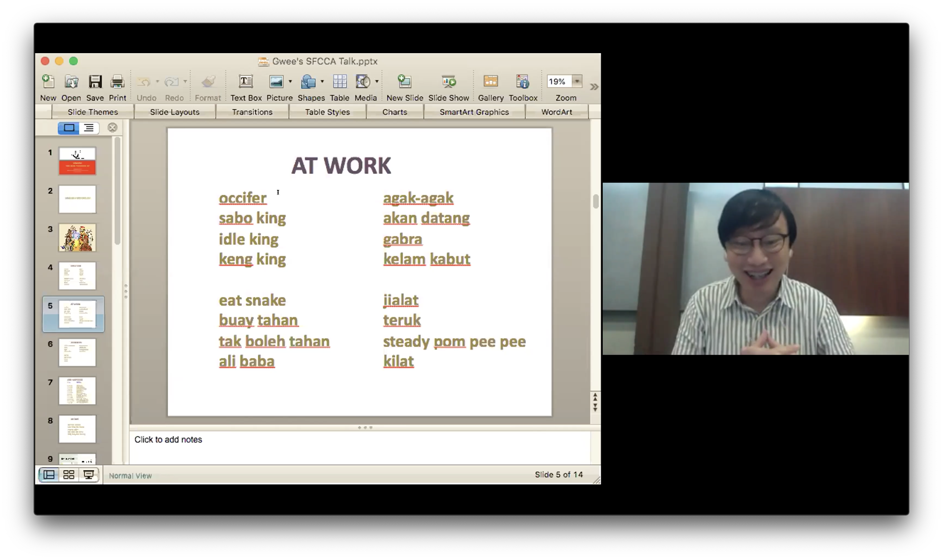This screenshot has width=943, height=560.
Task: Open the Toolbox icon
Action: tap(523, 81)
